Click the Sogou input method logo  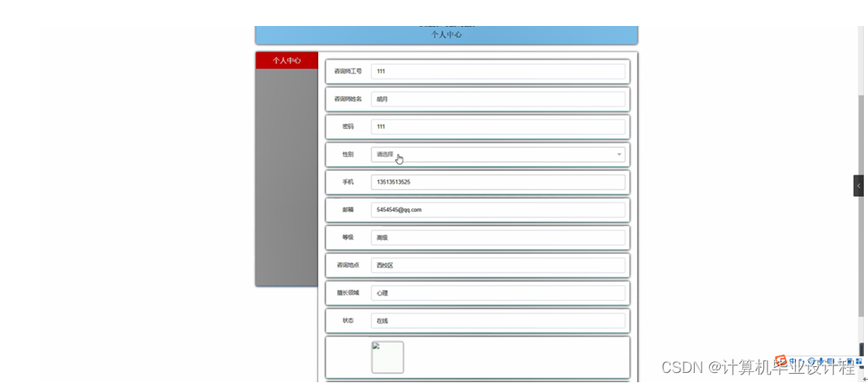coord(781,361)
